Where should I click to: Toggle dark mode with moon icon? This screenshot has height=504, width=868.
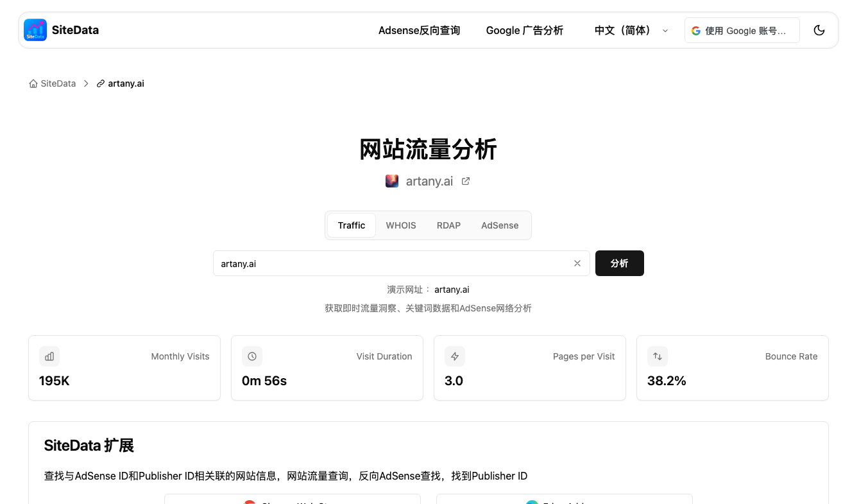(x=819, y=30)
